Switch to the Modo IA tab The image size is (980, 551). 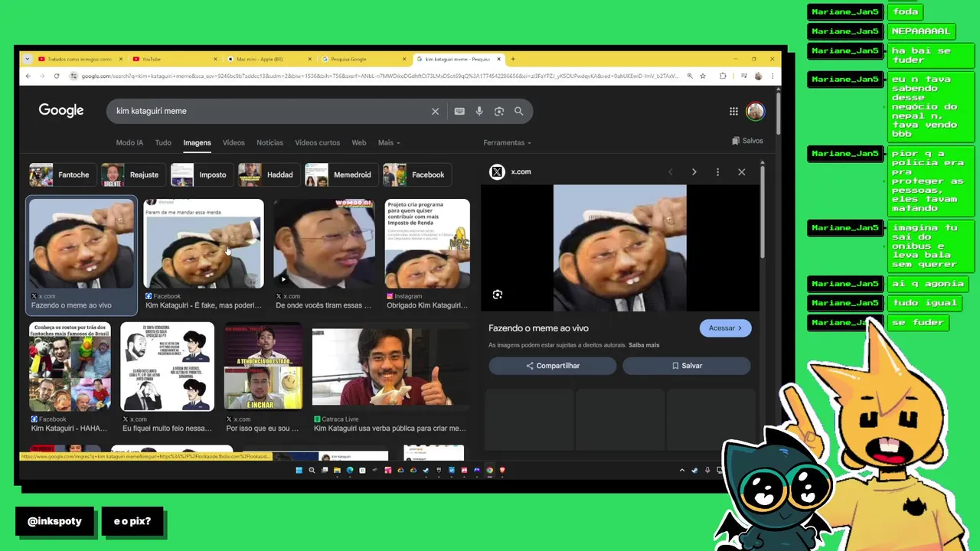[x=129, y=142]
